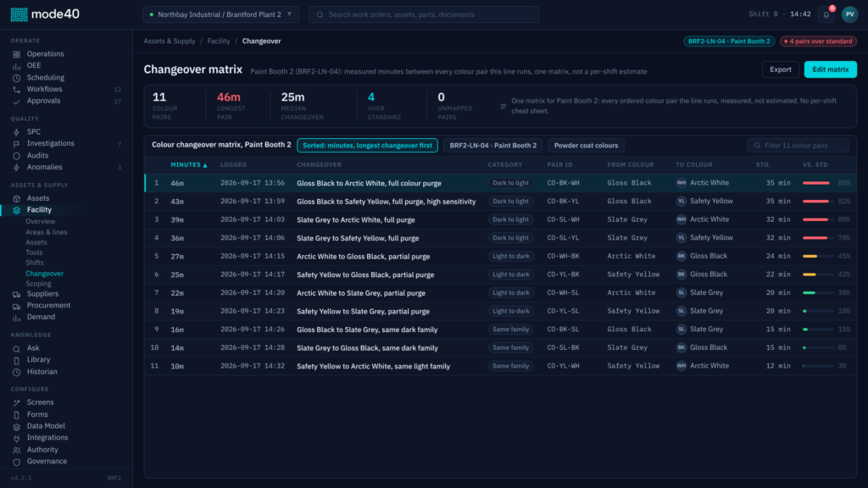Open the Overview sub-item under Facility

pos(41,221)
